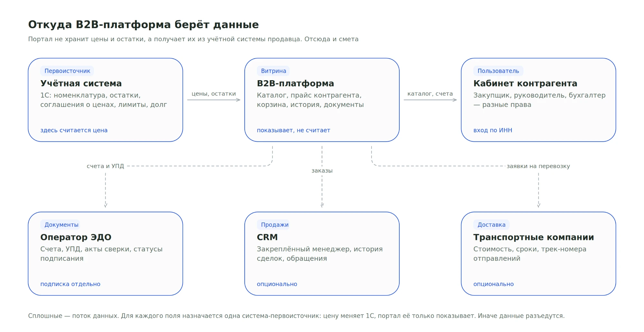Viewport: 644px width, 332px height.
Task: Click the arrow label 'цены, остатки'
Action: [x=214, y=94]
